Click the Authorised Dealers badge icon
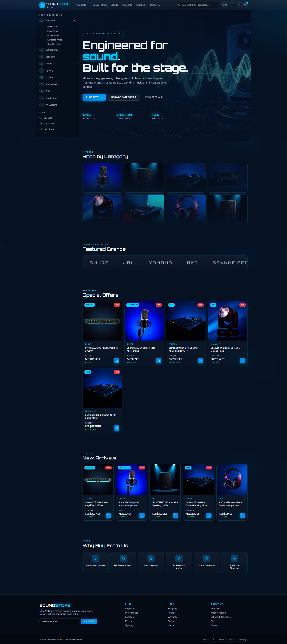 tap(96, 559)
